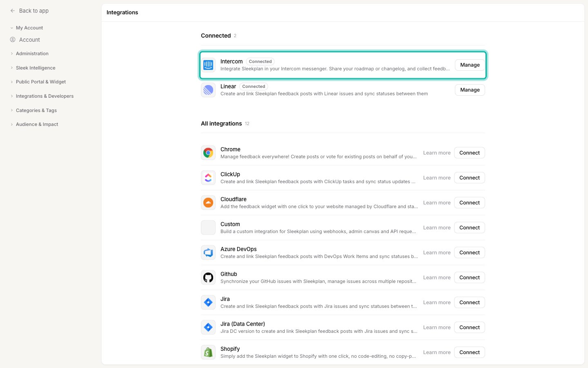The image size is (588, 368).
Task: Click the All integrations heading
Action: [x=221, y=123]
